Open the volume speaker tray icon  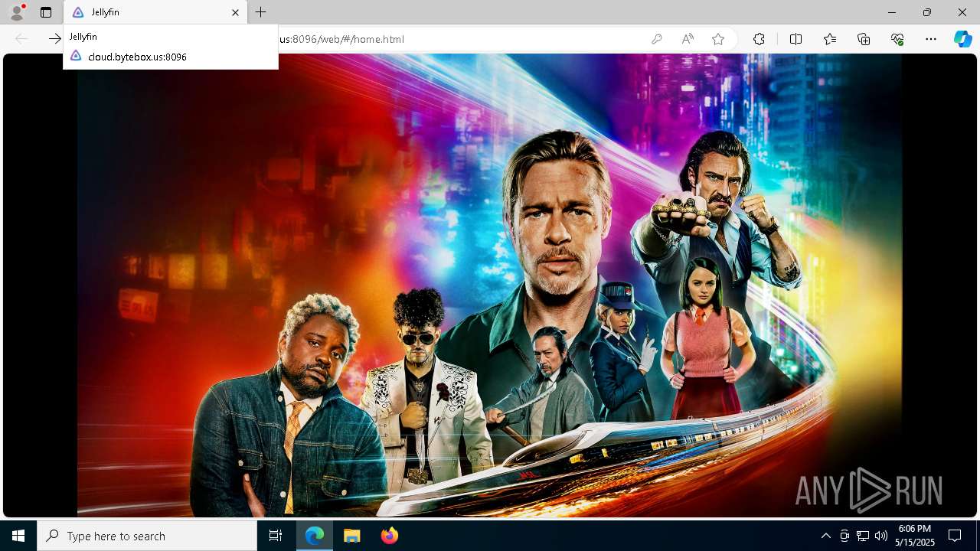click(x=880, y=536)
